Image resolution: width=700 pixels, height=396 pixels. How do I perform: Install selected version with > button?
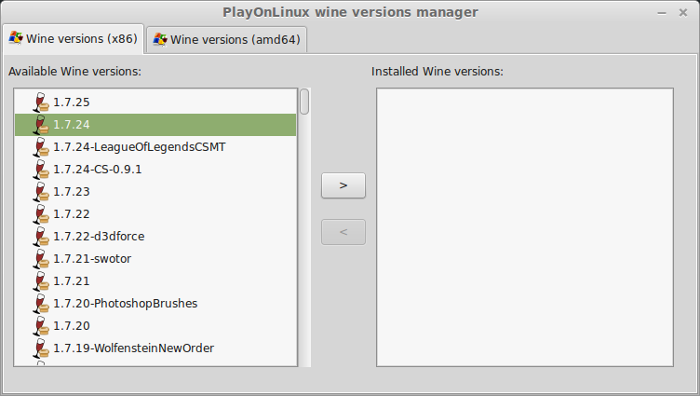(343, 185)
